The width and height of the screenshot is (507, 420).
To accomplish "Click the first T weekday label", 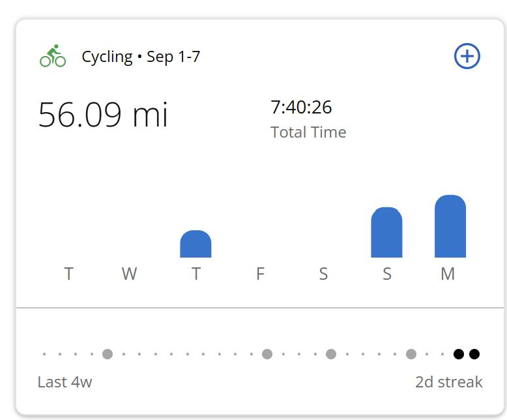I will (x=68, y=274).
